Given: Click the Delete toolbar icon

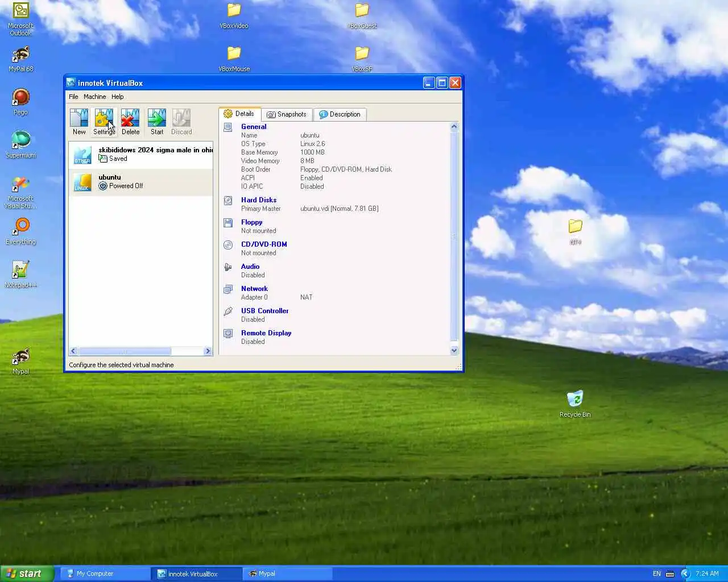Looking at the screenshot, I should click(130, 122).
